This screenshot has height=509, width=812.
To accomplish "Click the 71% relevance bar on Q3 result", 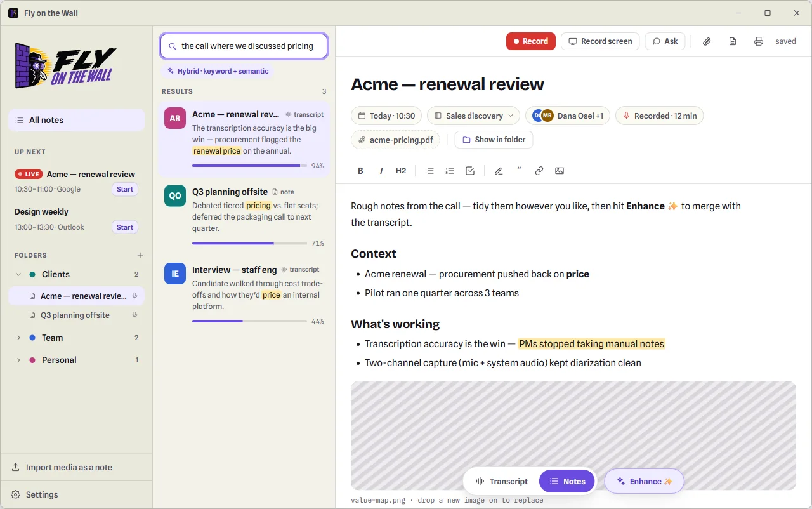I will tap(249, 243).
